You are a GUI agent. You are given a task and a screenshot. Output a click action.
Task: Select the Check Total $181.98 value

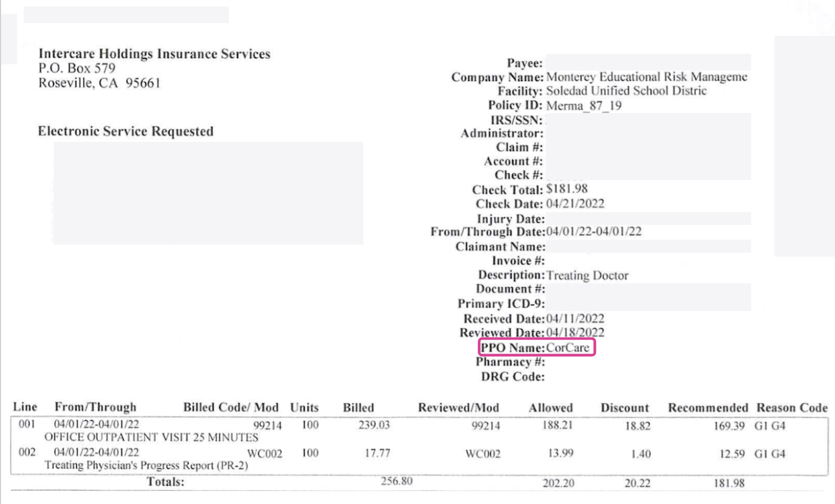click(567, 189)
